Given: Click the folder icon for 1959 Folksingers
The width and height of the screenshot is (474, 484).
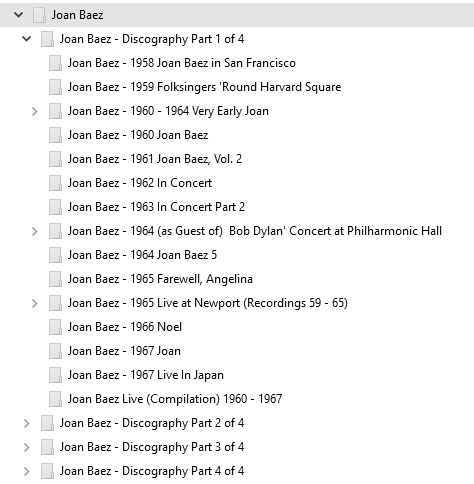Looking at the screenshot, I should coord(55,87).
